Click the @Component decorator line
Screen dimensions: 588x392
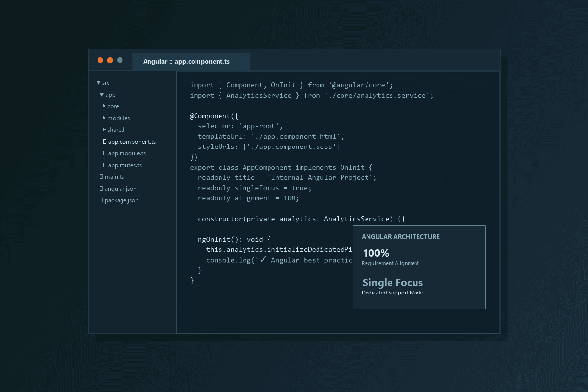214,116
